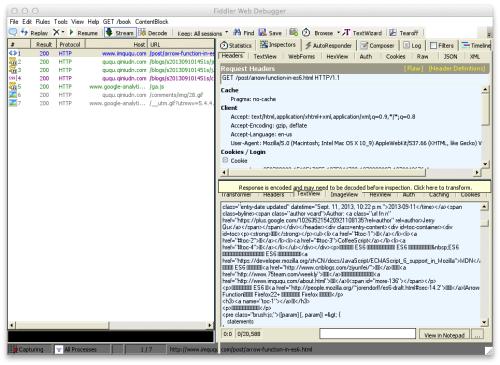Toggle Capturing in the status bar

point(29,349)
